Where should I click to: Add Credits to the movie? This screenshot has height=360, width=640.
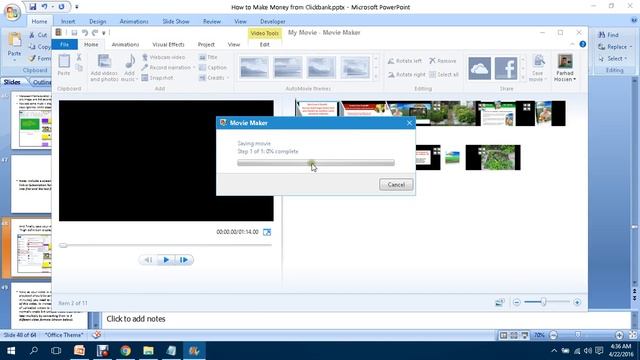[x=212, y=78]
